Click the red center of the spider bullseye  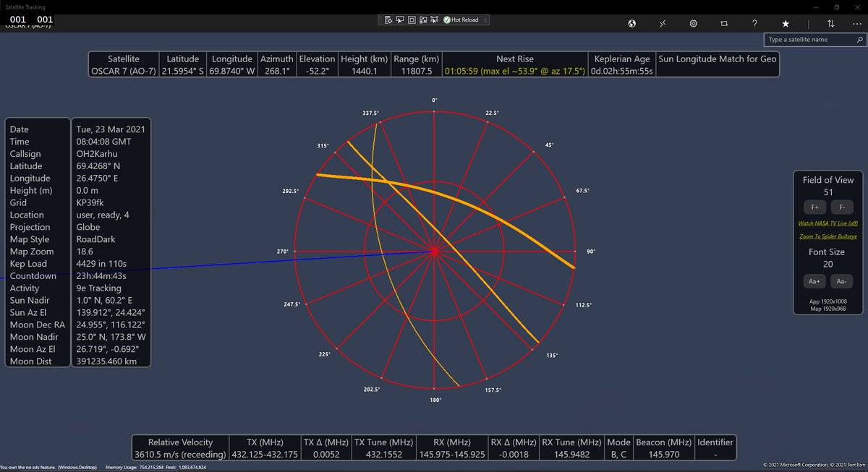434,252
